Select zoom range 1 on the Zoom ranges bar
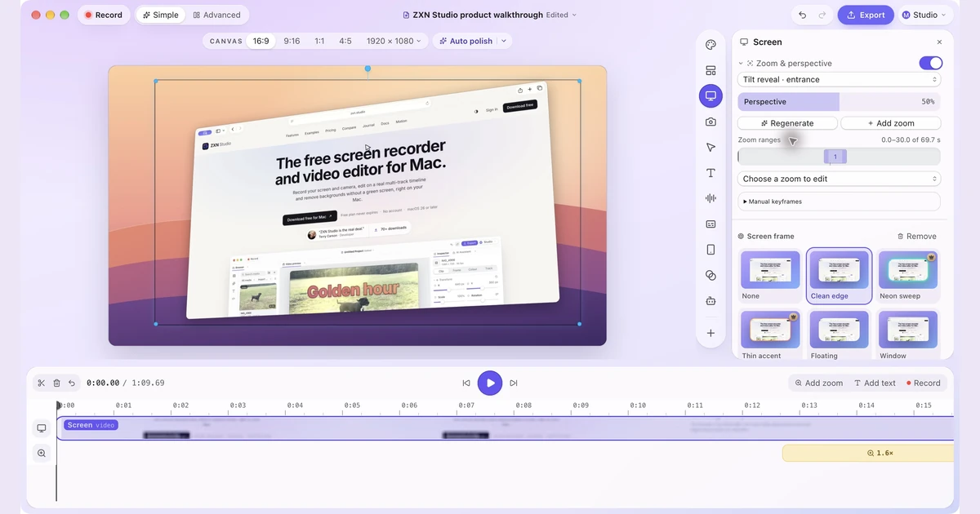The height and width of the screenshot is (514, 980). pyautogui.click(x=835, y=157)
